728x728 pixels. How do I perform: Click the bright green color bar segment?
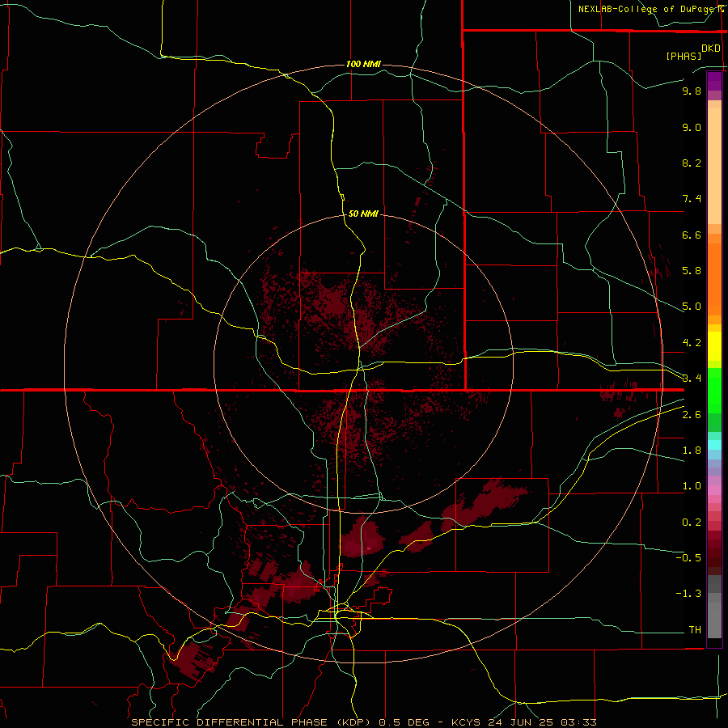714,389
